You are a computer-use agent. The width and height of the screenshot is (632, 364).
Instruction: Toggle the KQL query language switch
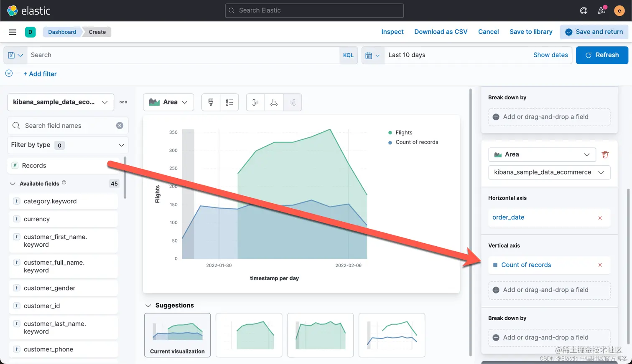coord(348,55)
